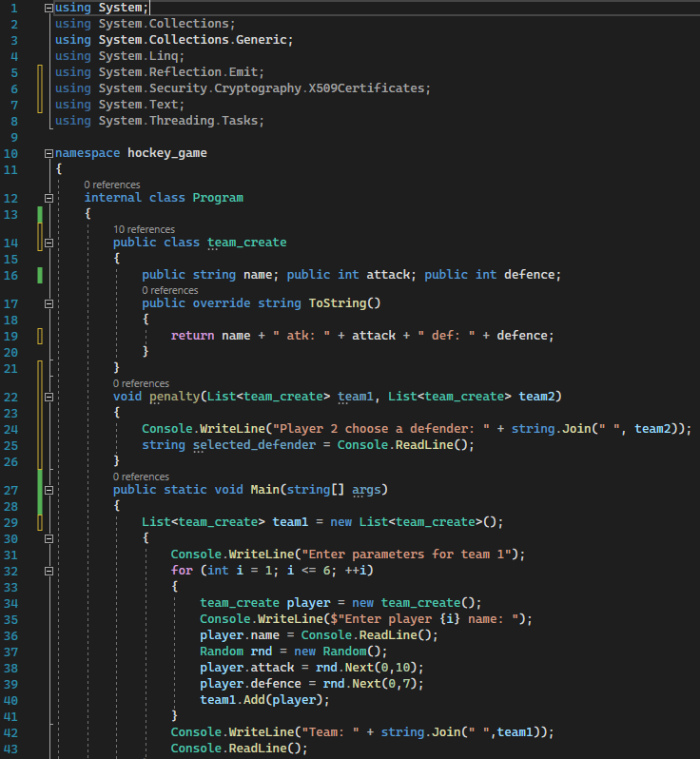The height and width of the screenshot is (759, 700).
Task: Collapse the team_create class outline
Action: 49,243
